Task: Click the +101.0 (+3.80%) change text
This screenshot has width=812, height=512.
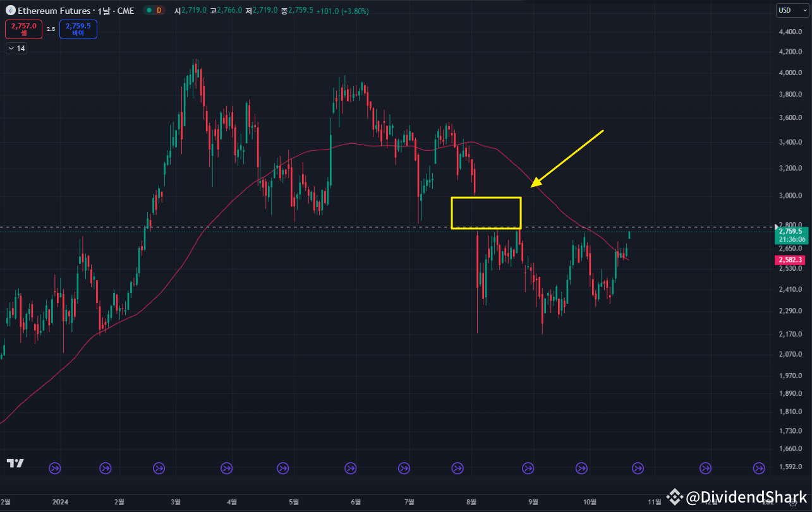Action: (342, 11)
